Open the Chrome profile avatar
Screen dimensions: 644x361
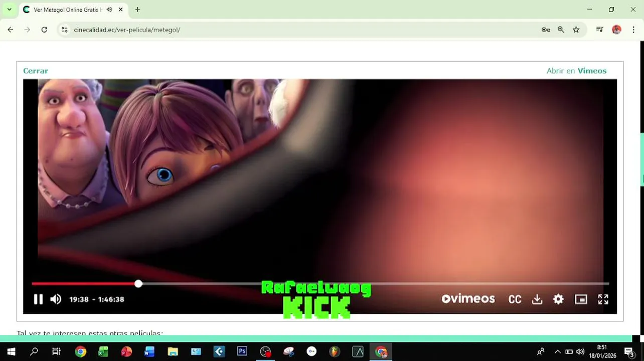pos(616,30)
